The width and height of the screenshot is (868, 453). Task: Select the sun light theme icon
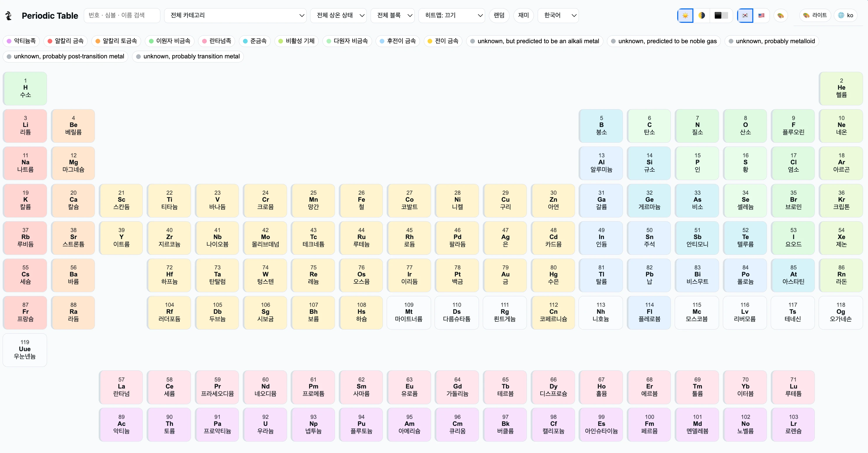(685, 15)
